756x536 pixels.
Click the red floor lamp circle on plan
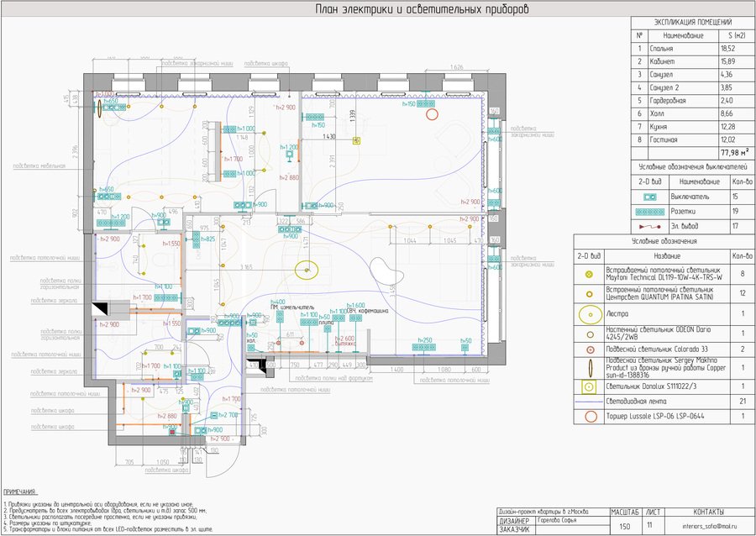tap(433, 113)
